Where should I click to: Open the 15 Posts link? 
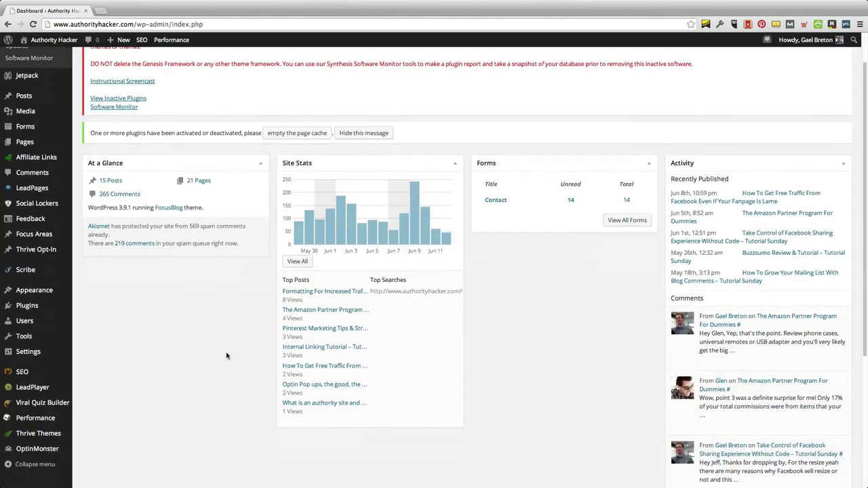[111, 180]
